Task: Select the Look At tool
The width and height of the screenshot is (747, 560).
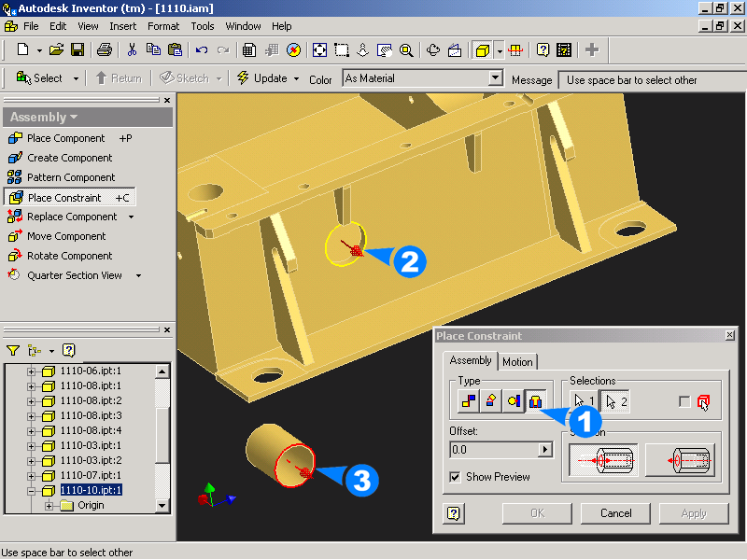Action: [455, 49]
